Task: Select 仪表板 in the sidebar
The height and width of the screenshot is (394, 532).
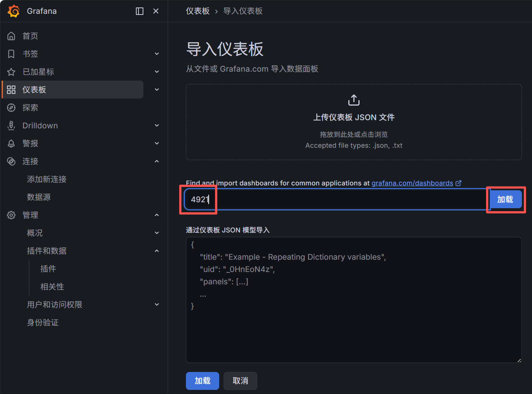Action: tap(73, 90)
